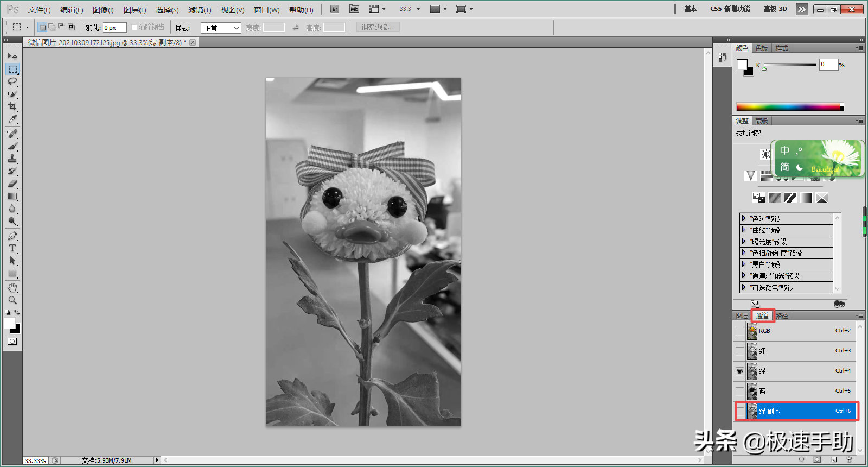
Task: Choose New selection mode
Action: pos(43,27)
